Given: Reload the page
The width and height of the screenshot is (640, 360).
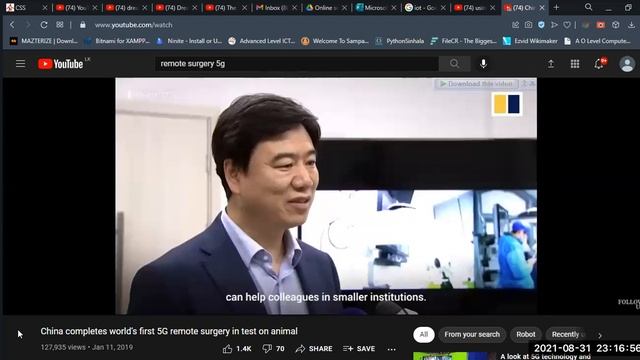Looking at the screenshot, I should pos(44,25).
